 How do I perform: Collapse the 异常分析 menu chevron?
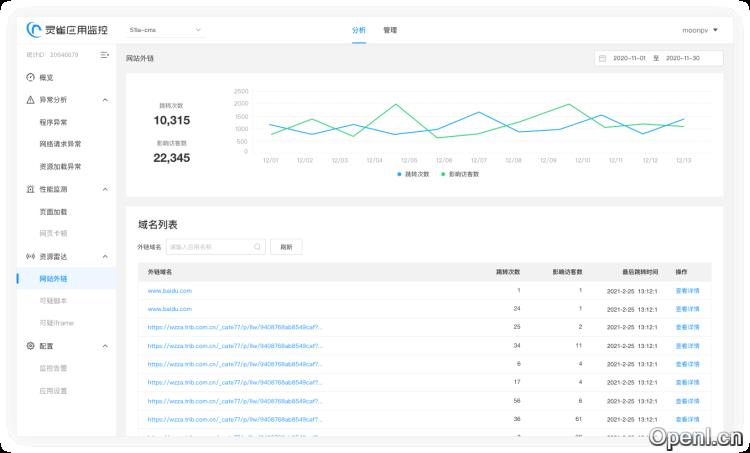[x=105, y=100]
